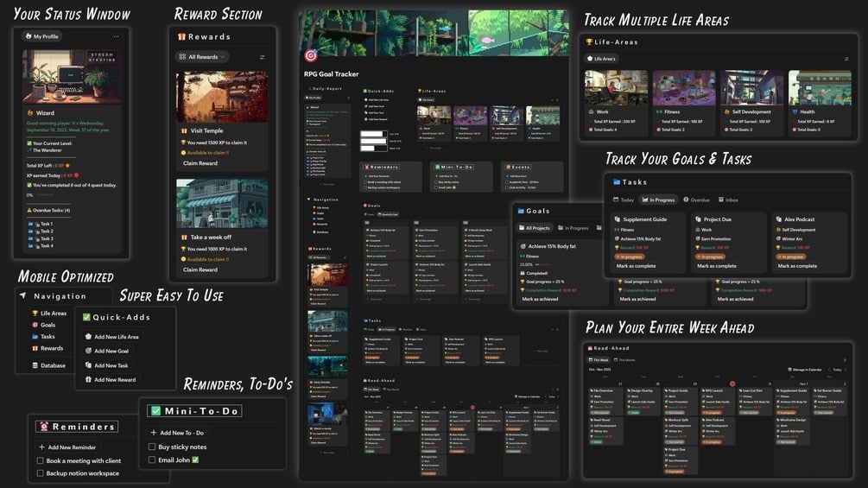Click the briefcase icon on the Work life-area card
Viewport: 868px width, 488px height.
591,111
